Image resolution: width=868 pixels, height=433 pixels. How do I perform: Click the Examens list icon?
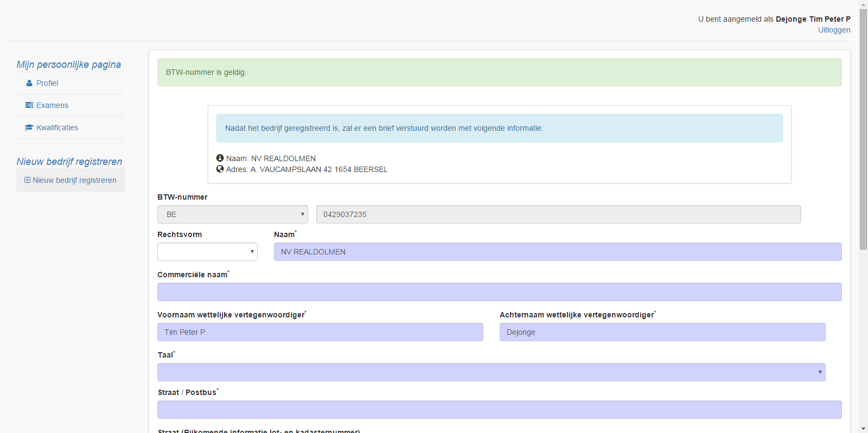[29, 105]
